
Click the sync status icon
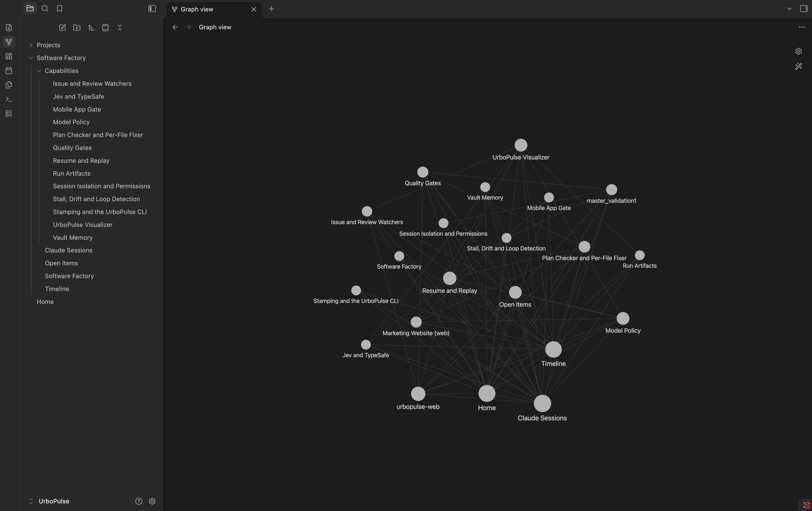coord(806,505)
